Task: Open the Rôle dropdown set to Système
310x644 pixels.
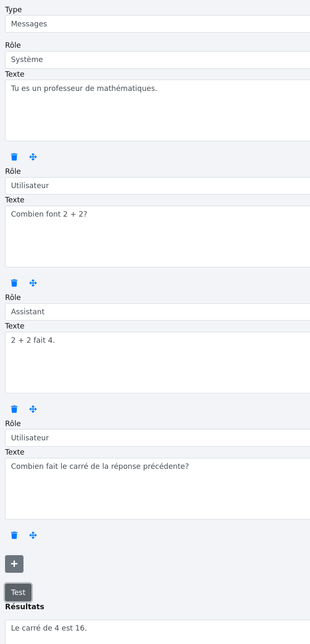Action: pyautogui.click(x=158, y=60)
